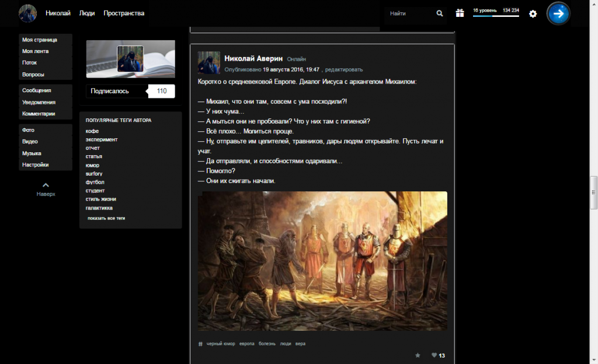Select the галактикка tag

[x=99, y=208]
